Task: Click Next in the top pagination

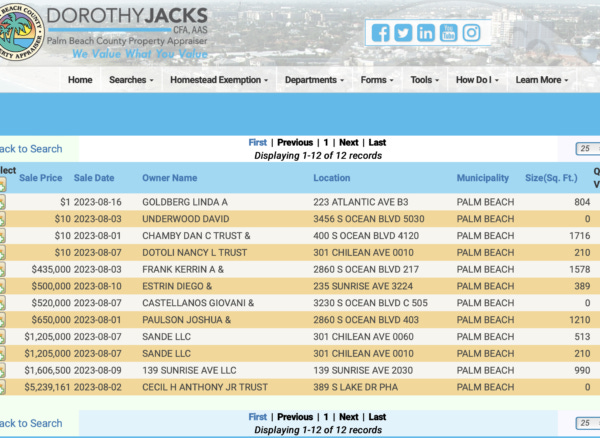Action: (x=349, y=142)
